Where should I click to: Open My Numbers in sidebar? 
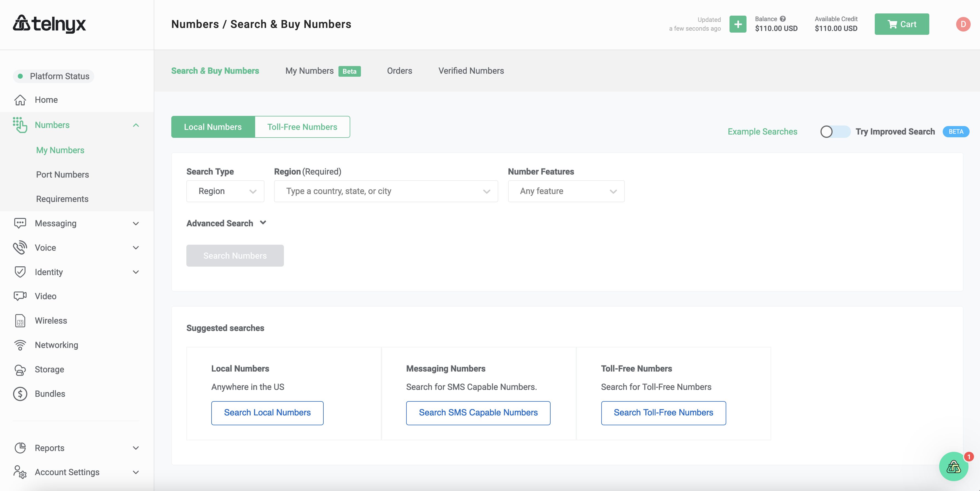pos(60,150)
